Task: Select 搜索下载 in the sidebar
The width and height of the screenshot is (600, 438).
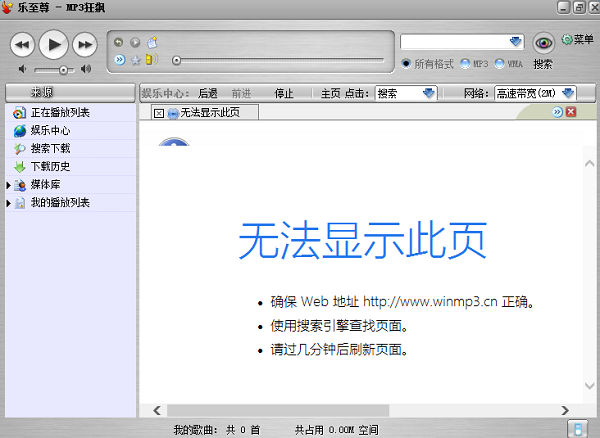Action: 50,148
